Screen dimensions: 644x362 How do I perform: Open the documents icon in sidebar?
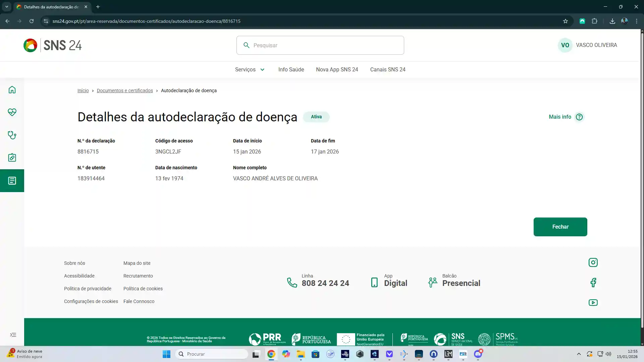click(12, 181)
